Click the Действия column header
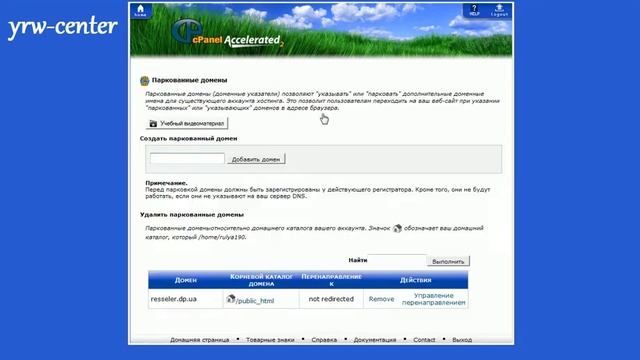This screenshot has height=360, width=640. click(x=416, y=280)
